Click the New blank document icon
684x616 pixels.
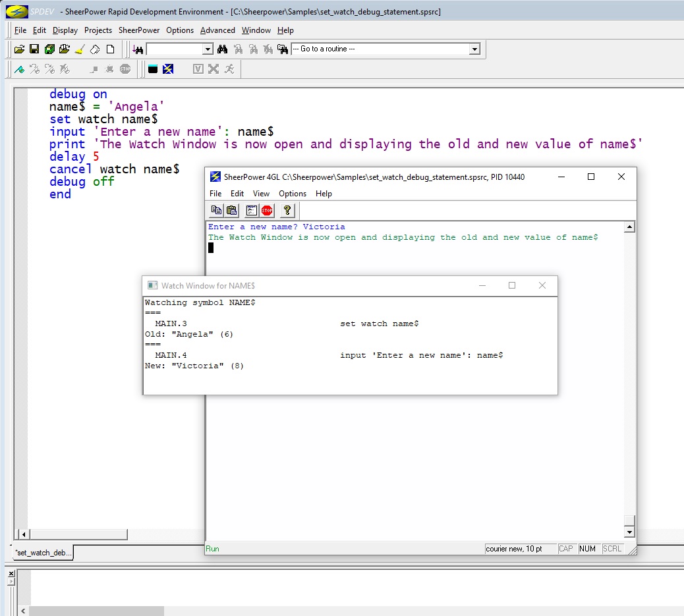pyautogui.click(x=110, y=49)
